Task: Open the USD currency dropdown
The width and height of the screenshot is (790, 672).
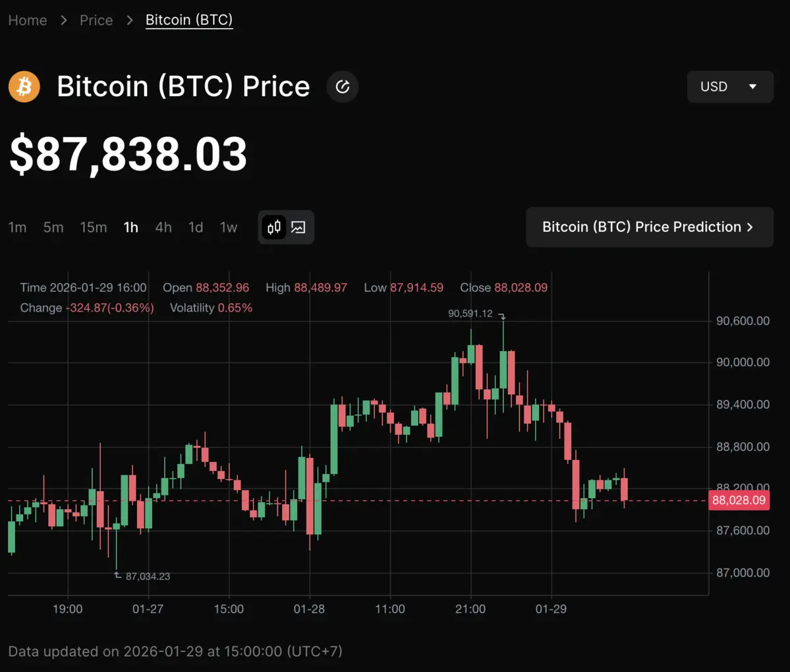Action: click(x=730, y=86)
